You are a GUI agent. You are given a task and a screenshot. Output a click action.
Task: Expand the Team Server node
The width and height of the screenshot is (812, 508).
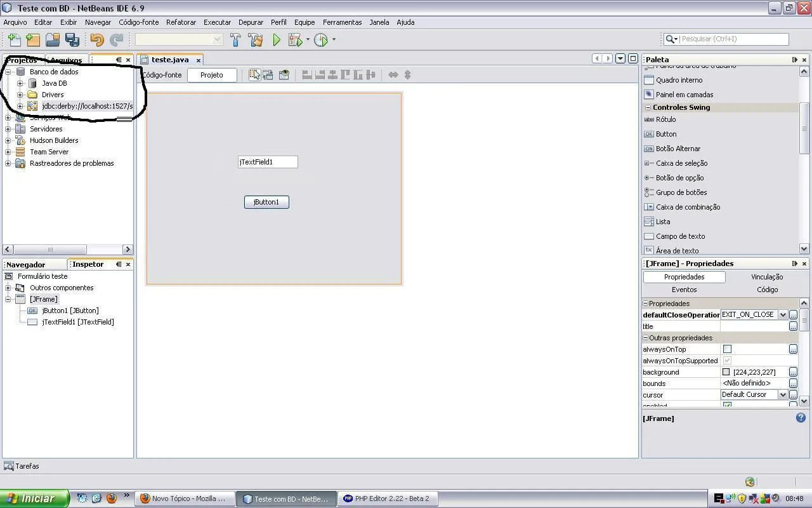8,152
